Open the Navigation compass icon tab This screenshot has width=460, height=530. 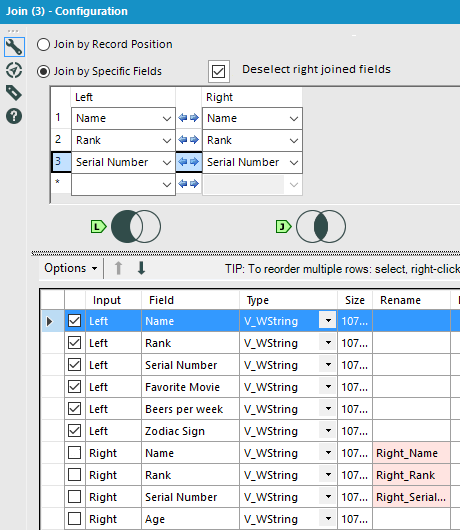[14, 70]
